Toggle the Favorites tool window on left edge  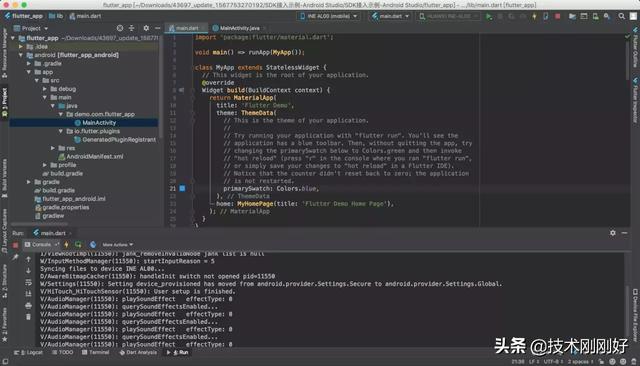4,325
